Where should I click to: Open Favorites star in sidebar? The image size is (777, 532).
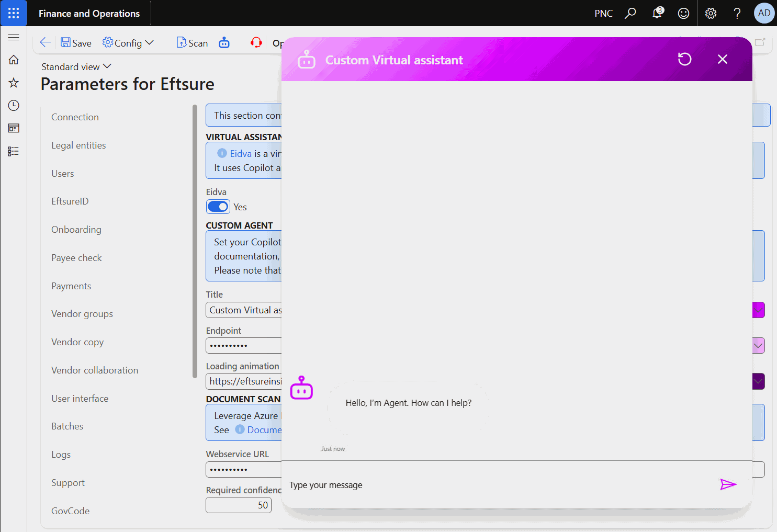(14, 83)
